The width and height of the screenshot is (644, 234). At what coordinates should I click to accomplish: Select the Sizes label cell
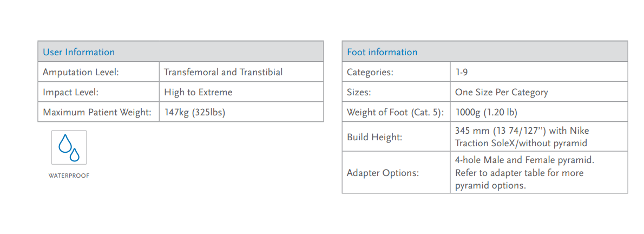pyautogui.click(x=396, y=92)
